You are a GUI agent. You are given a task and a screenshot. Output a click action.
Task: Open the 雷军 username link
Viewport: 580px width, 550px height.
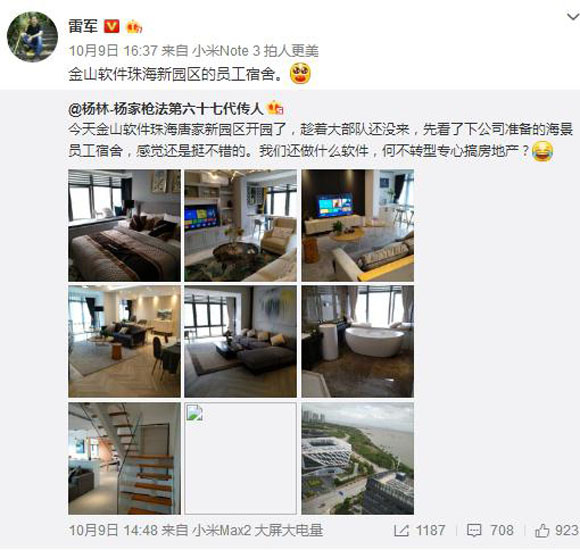(83, 26)
